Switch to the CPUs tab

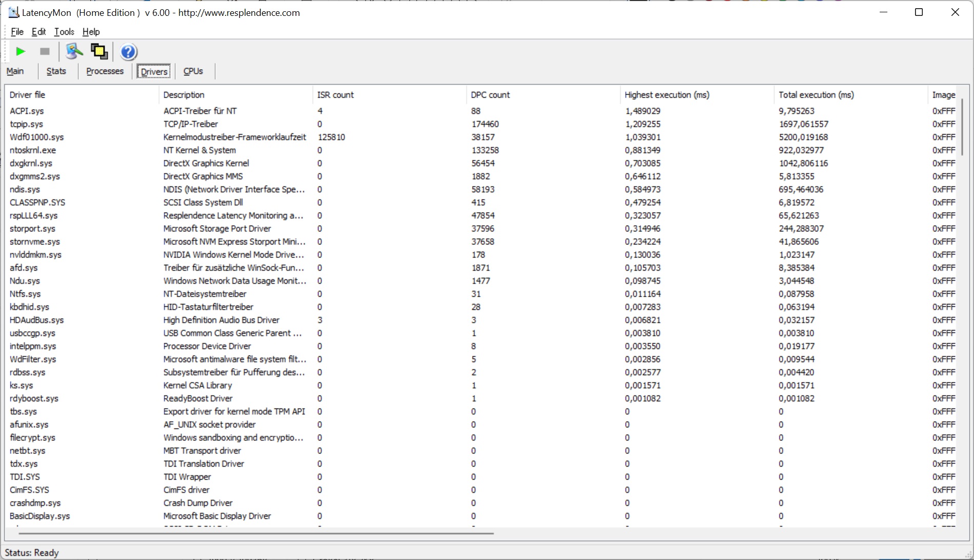click(x=193, y=71)
